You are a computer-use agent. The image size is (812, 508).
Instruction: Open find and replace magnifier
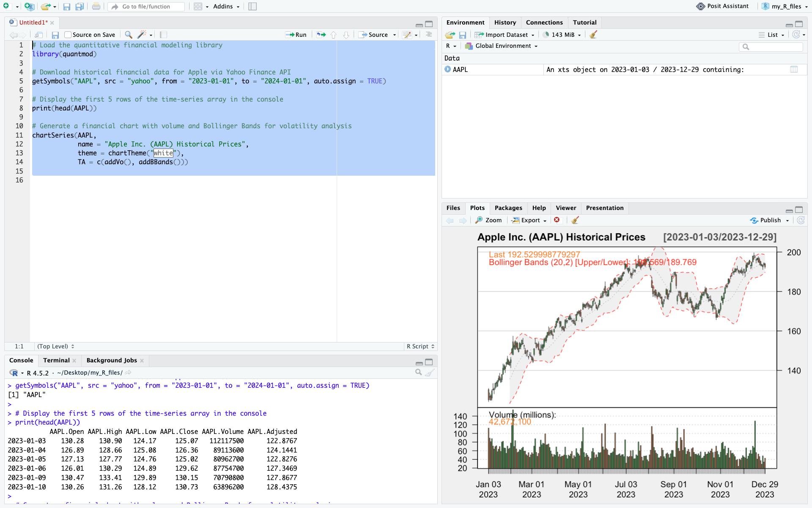129,35
